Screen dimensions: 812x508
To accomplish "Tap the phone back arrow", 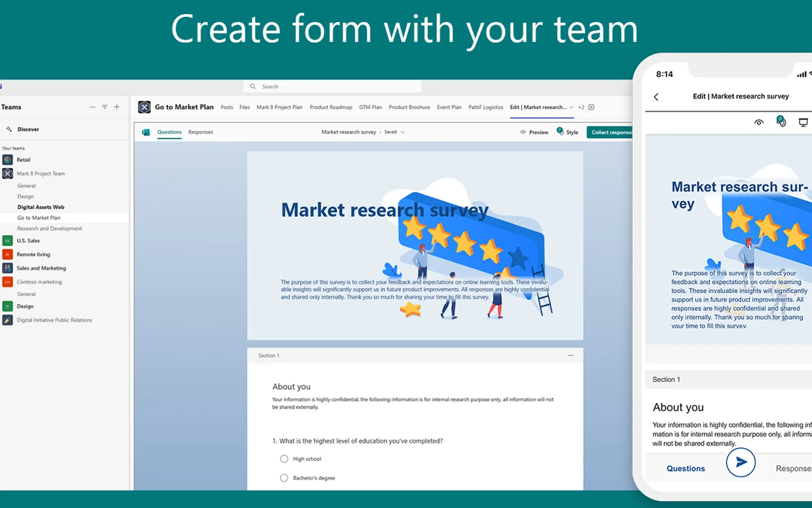I will [656, 97].
